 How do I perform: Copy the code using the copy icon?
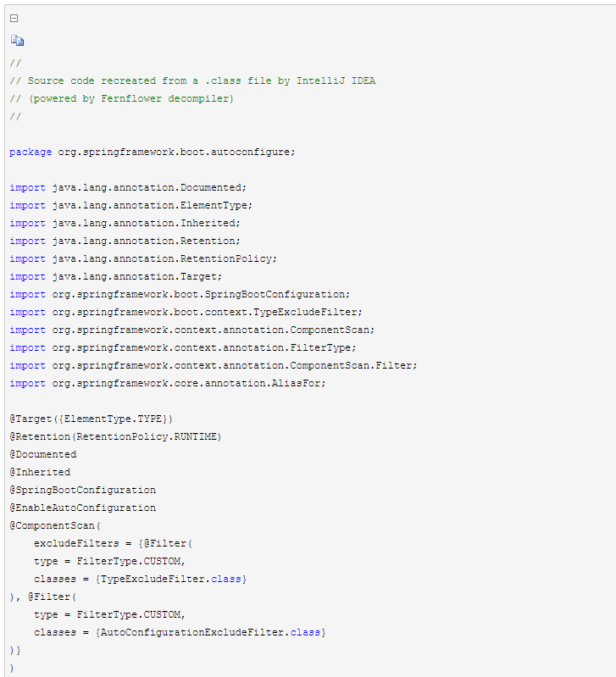pyautogui.click(x=17, y=41)
